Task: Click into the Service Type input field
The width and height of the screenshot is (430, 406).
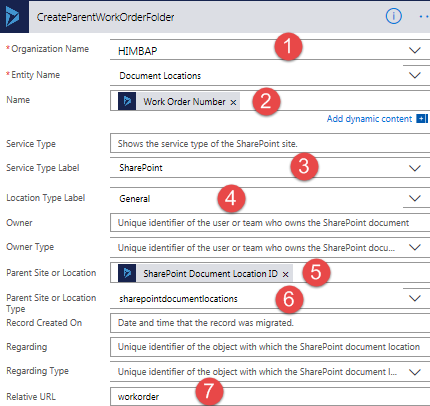Action: pos(270,143)
